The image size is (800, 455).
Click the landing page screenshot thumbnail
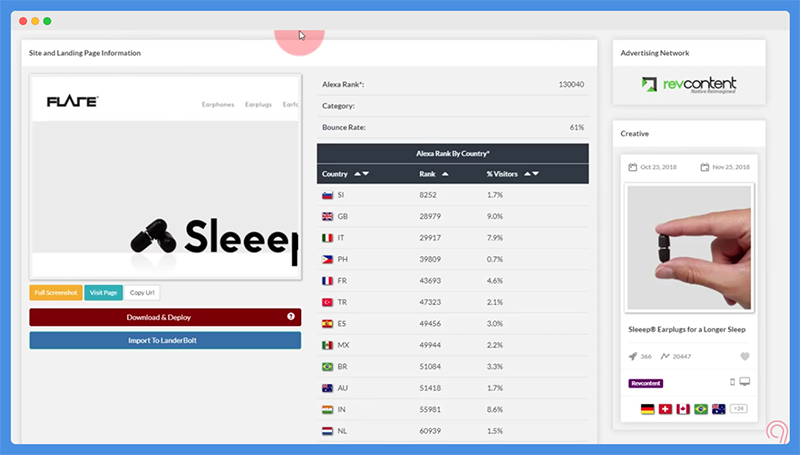click(165, 177)
